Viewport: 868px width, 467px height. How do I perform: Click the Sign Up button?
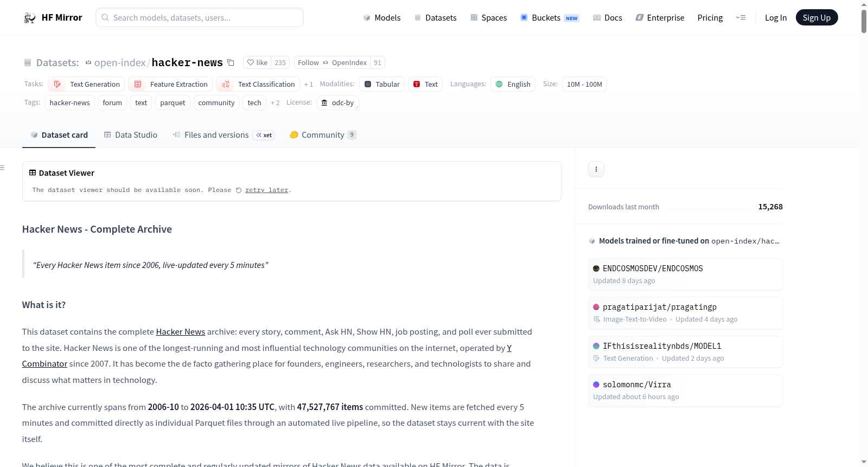point(816,17)
